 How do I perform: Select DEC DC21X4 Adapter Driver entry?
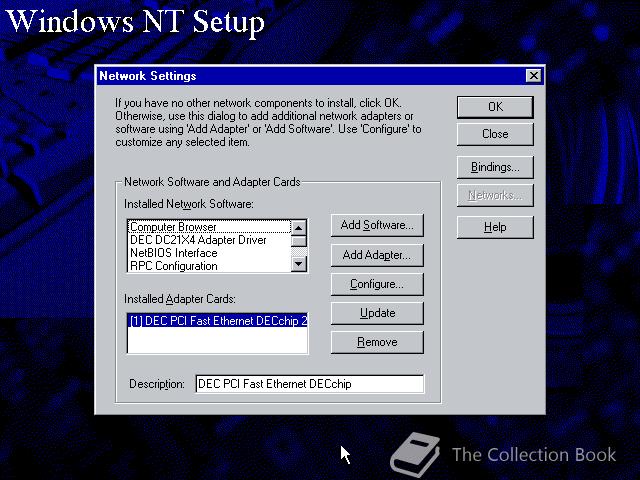(209, 240)
